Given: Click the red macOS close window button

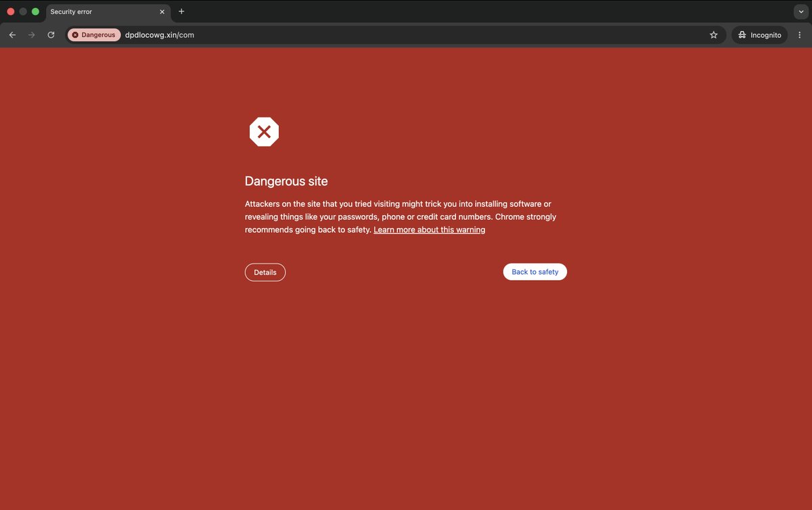Looking at the screenshot, I should [x=10, y=11].
